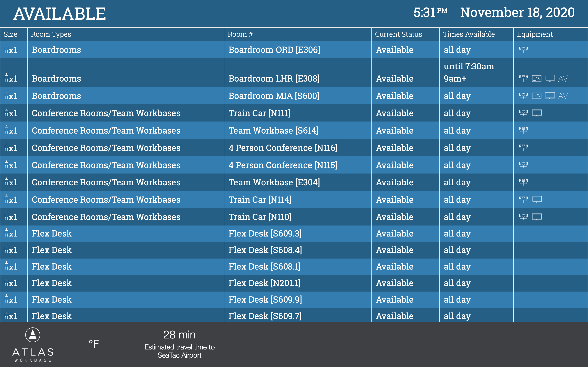The image size is (588, 367).
Task: Select the 4 Person Conference [N116] entry
Action: [x=283, y=148]
